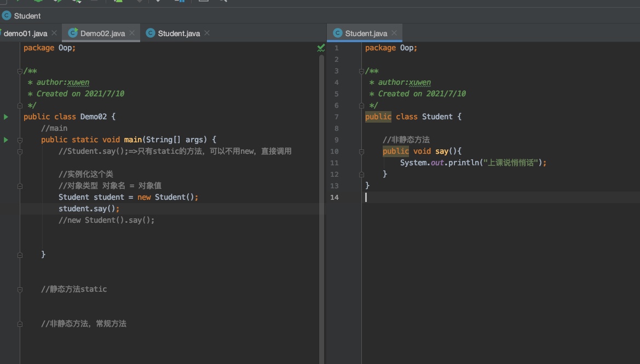Click green inspection checkmark in left editor
This screenshot has width=640, height=364.
click(321, 48)
